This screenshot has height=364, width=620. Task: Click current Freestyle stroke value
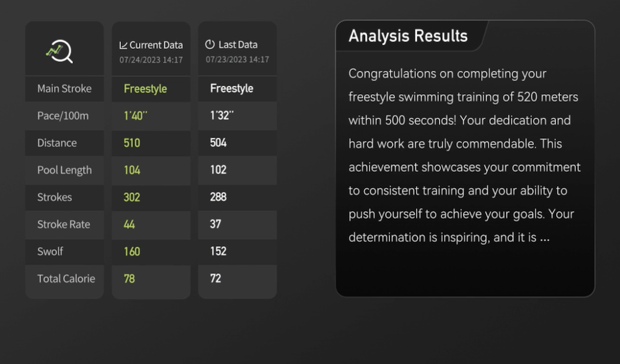click(145, 89)
